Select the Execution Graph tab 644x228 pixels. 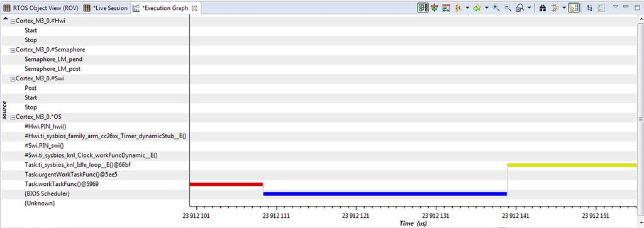coord(165,8)
